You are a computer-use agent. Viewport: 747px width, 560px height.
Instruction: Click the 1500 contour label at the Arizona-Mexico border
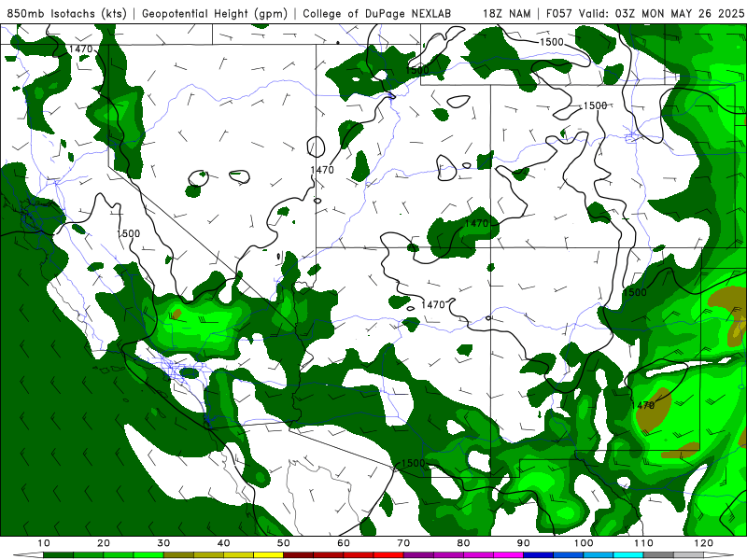413,463
